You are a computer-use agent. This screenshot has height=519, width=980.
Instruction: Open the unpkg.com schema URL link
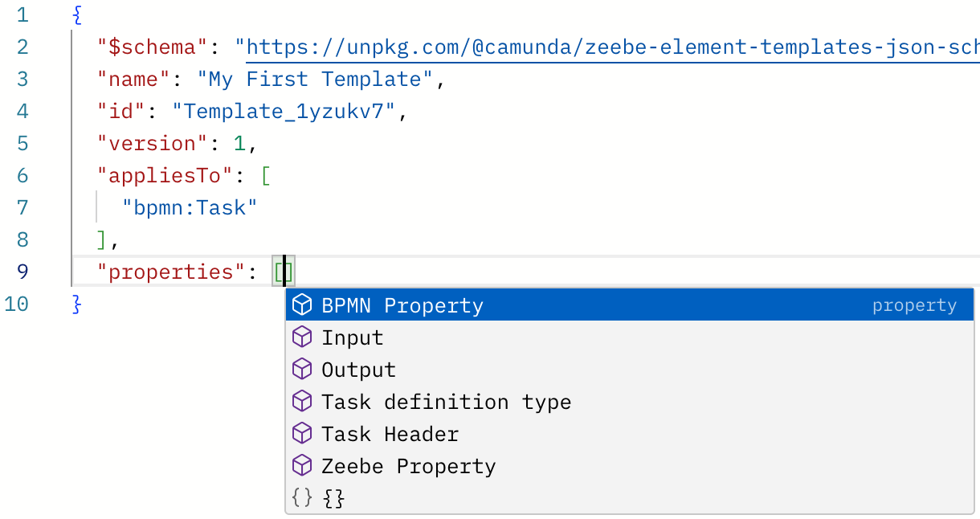click(x=562, y=47)
